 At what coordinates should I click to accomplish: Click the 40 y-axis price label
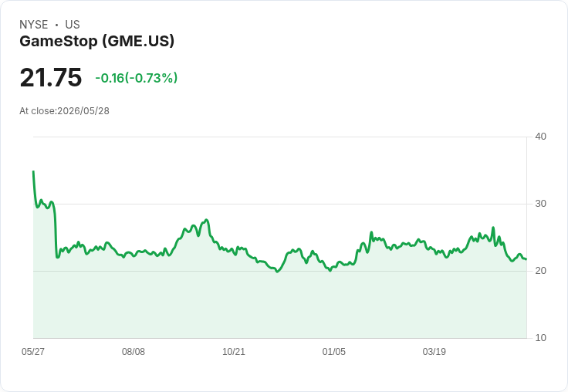coord(540,137)
